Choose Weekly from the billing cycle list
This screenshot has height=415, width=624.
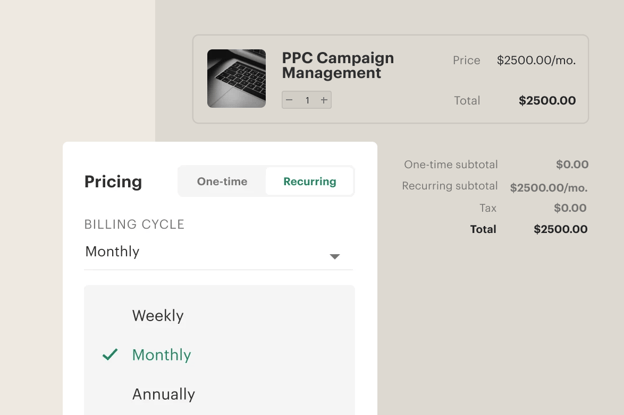tap(158, 316)
